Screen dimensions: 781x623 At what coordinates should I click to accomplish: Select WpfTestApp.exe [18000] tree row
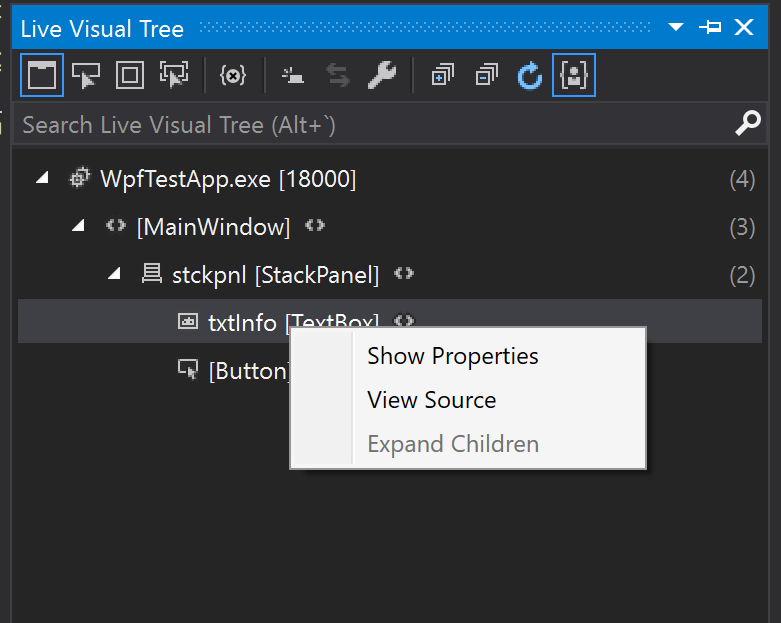click(x=390, y=178)
